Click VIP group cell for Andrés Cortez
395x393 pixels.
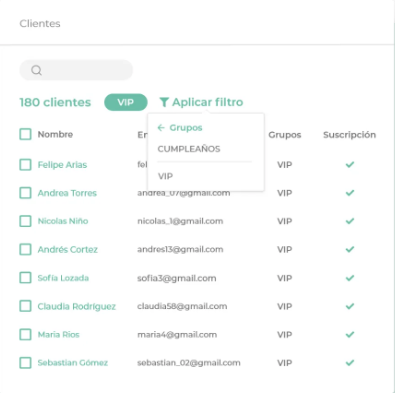click(284, 249)
